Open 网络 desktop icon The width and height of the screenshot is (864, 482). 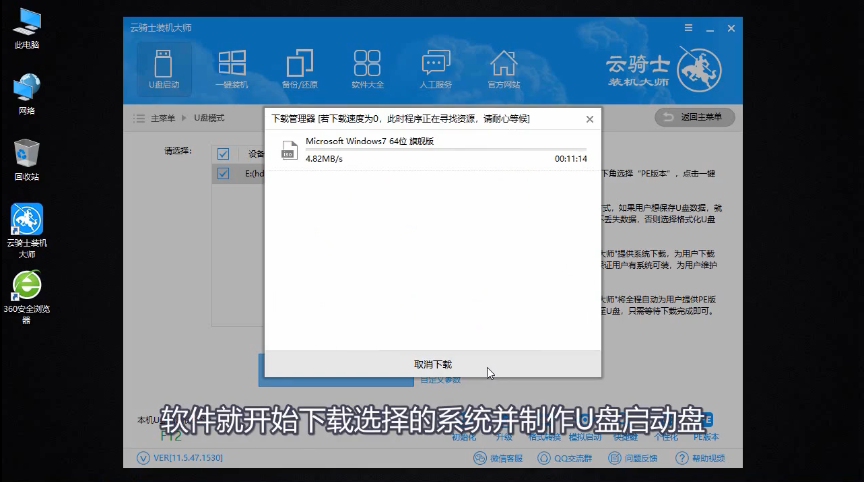pos(26,94)
